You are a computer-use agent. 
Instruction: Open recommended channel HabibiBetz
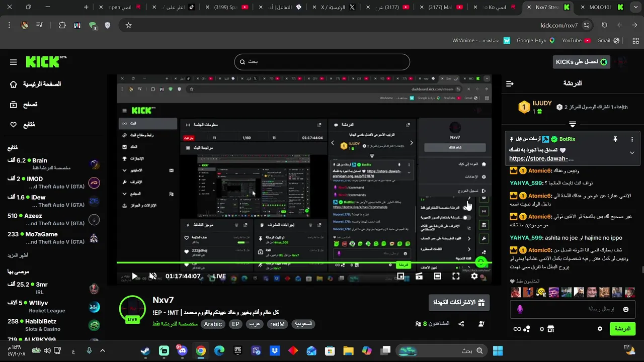(53, 325)
